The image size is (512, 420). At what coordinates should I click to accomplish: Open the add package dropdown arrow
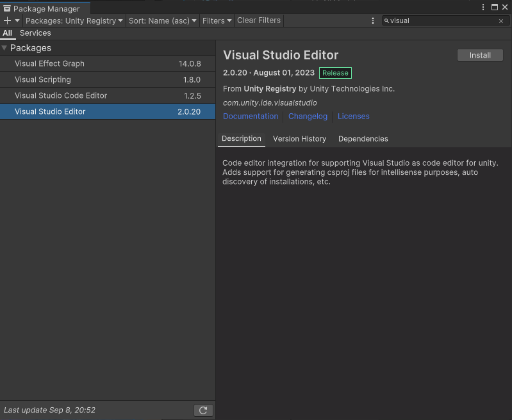[x=17, y=20]
